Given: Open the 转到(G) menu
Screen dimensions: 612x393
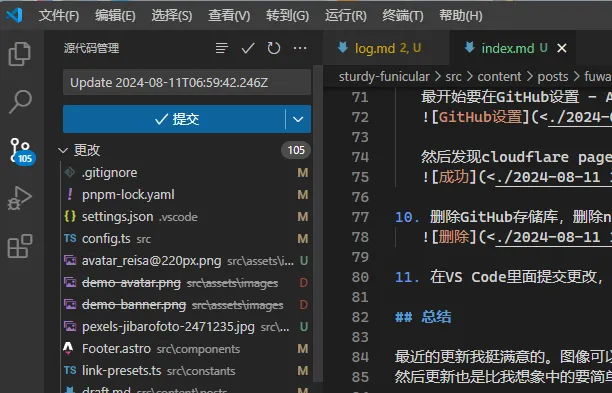Looking at the screenshot, I should 288,16.
